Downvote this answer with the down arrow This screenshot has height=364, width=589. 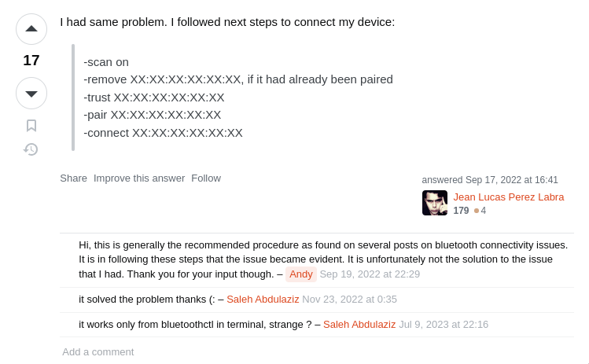31,93
